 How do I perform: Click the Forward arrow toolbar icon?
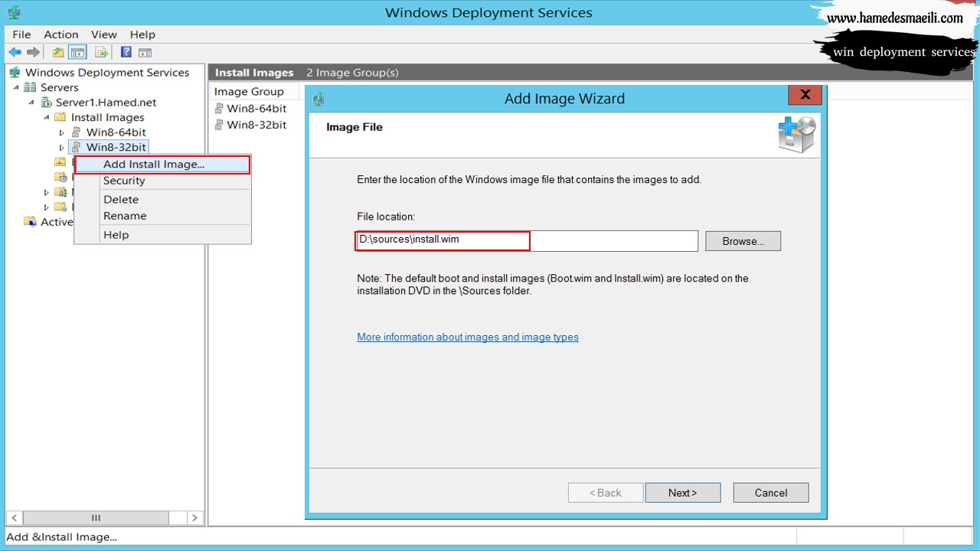(x=33, y=52)
